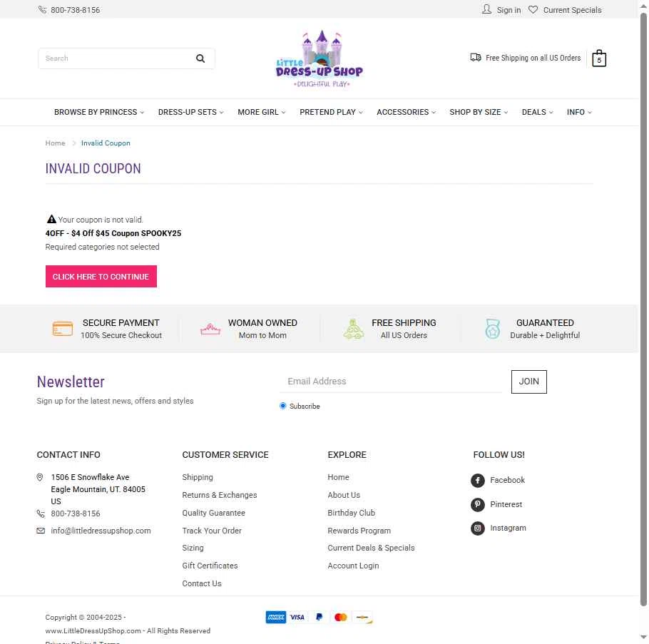The width and height of the screenshot is (649, 644).
Task: Click the Visa payment icon
Action: pos(297,617)
